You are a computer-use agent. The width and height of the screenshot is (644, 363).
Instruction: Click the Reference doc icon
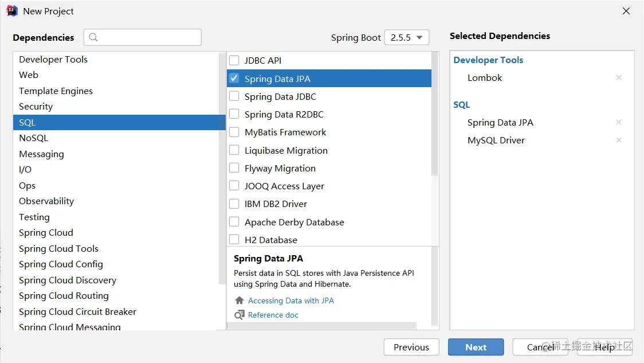click(x=239, y=315)
